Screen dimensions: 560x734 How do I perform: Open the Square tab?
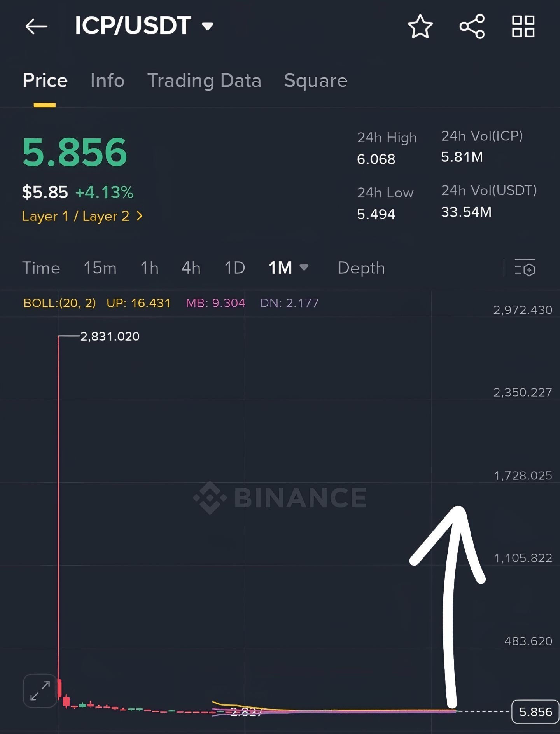(316, 80)
